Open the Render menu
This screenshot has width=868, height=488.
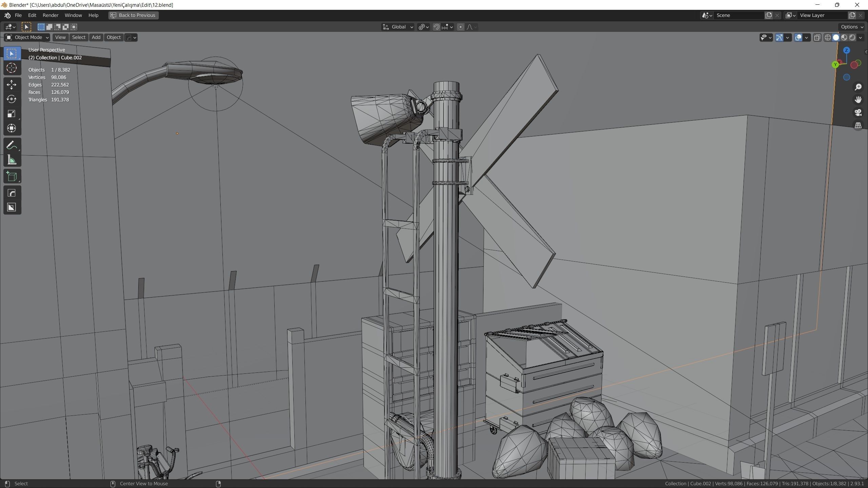pos(50,15)
